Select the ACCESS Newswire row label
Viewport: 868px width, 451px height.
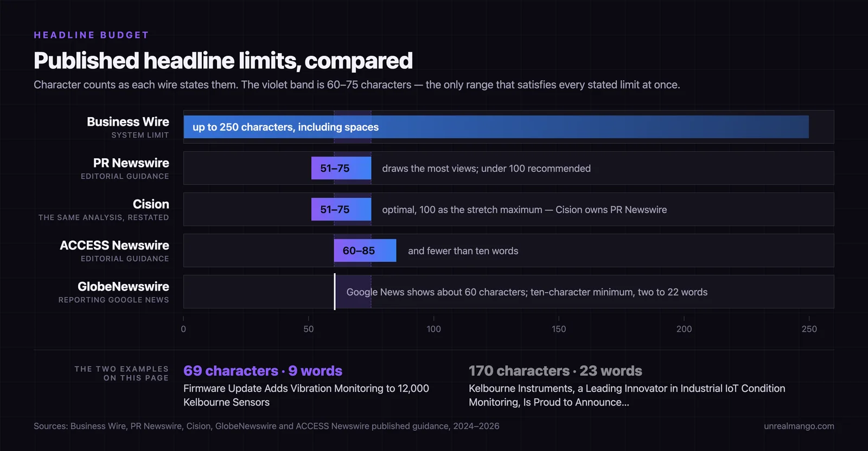click(114, 246)
